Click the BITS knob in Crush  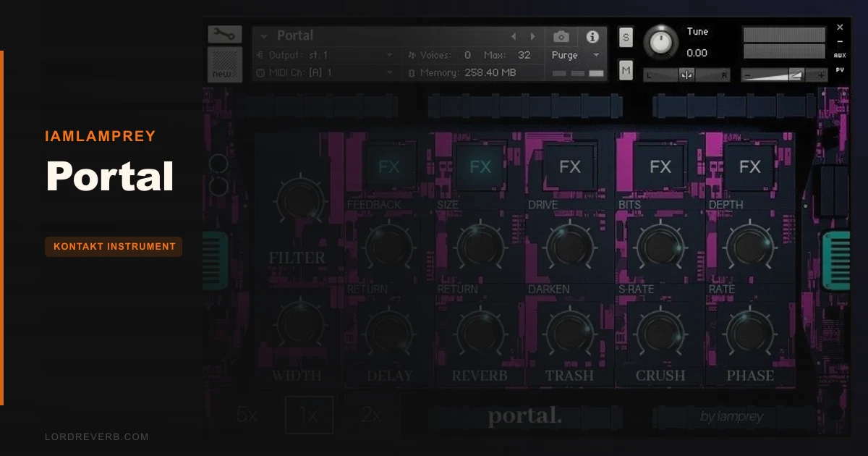660,246
